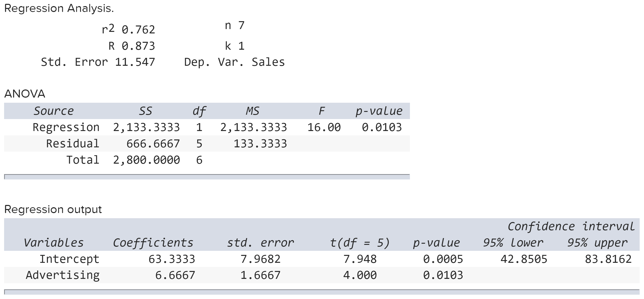Image resolution: width=644 pixels, height=299 pixels.
Task: Select the Advertising row label
Action: (x=63, y=275)
